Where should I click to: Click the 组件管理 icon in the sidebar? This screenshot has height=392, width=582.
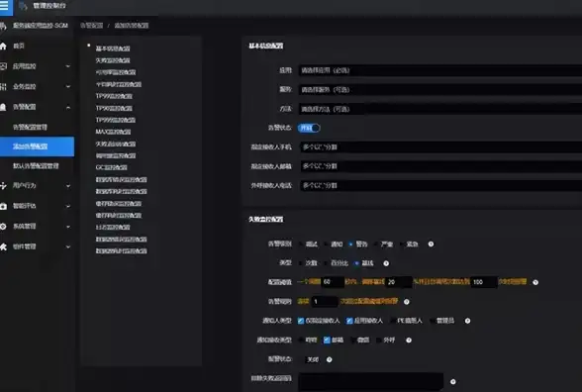pyautogui.click(x=3, y=246)
